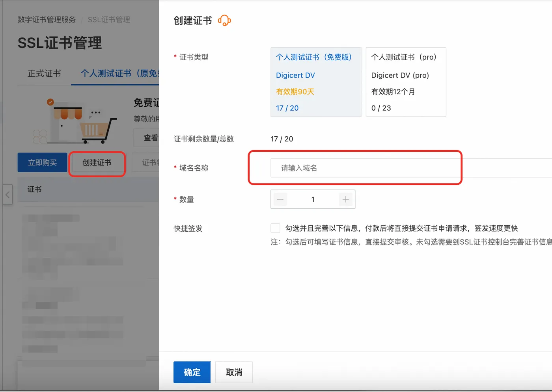
Task: Click the 立即购买 button
Action: pos(42,163)
